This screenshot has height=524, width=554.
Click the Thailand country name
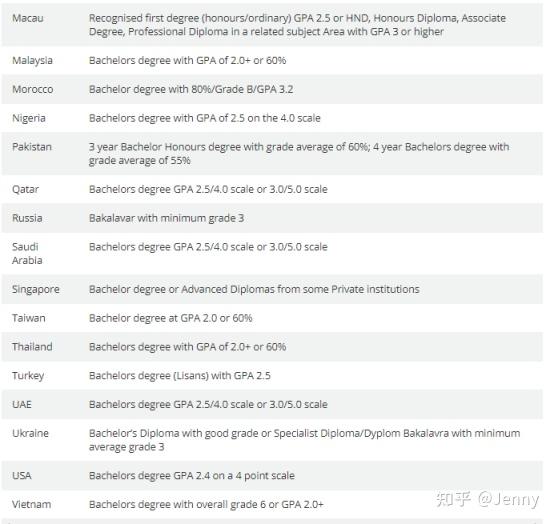[x=32, y=347]
